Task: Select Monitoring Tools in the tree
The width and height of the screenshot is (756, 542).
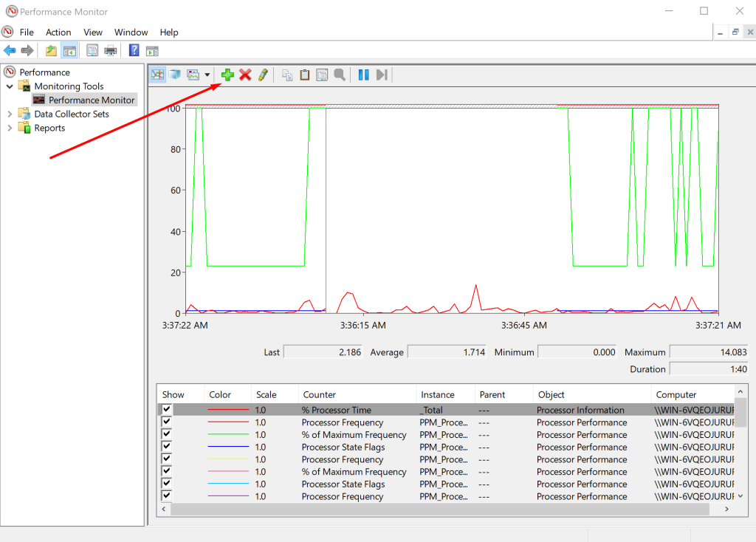Action: (x=69, y=86)
